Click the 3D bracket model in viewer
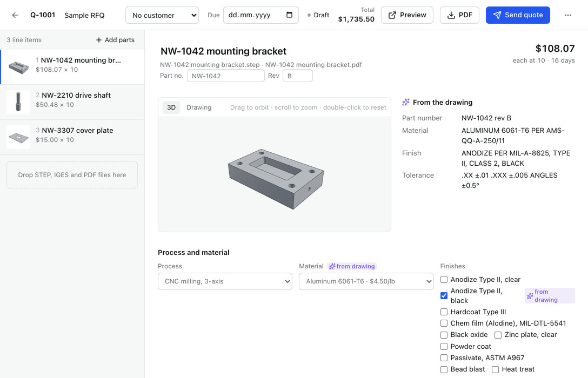 pyautogui.click(x=276, y=179)
